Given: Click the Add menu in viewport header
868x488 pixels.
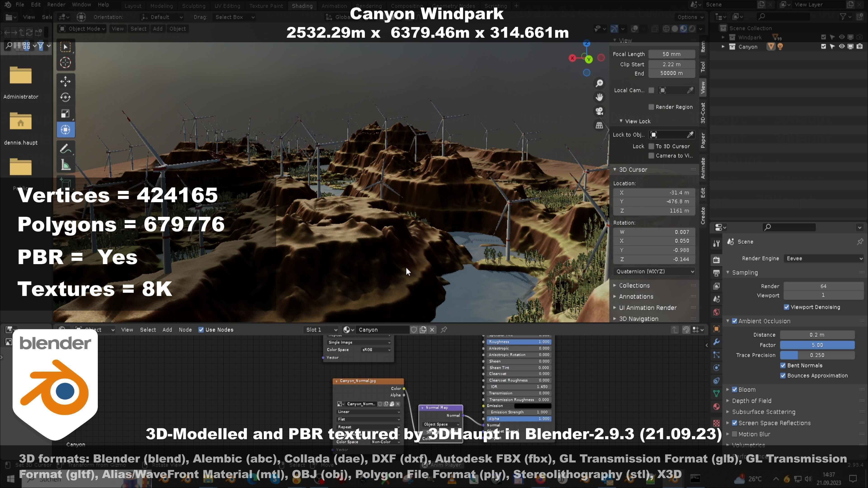Looking at the screenshot, I should tap(157, 29).
